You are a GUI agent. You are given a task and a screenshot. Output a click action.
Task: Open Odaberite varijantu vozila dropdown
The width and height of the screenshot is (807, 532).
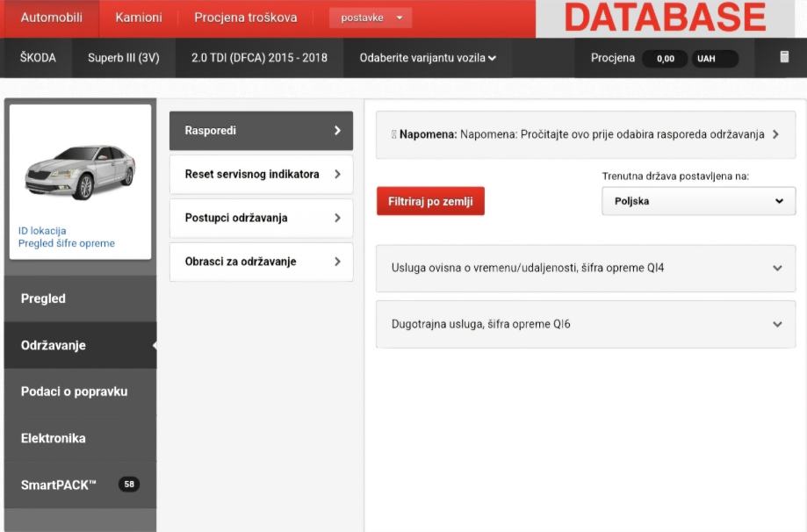click(428, 58)
